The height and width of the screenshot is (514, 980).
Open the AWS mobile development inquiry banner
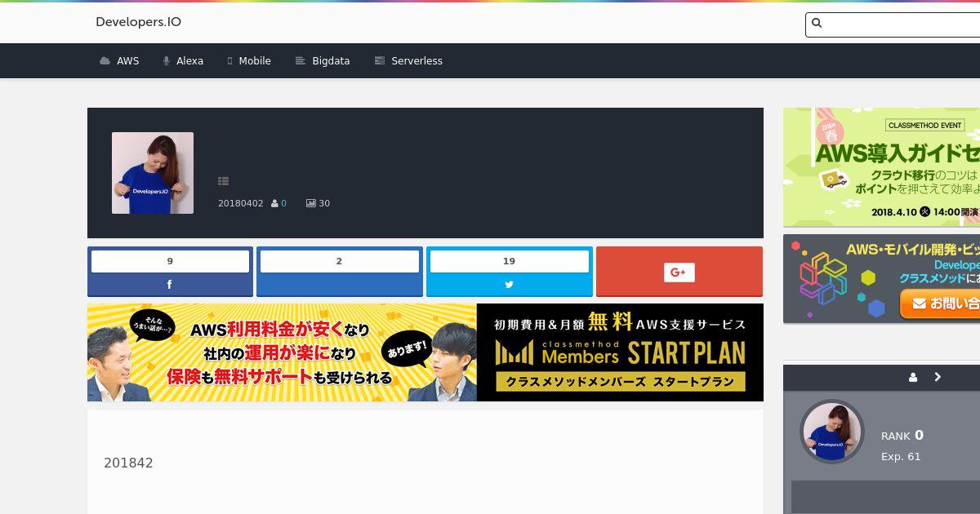[x=881, y=279]
